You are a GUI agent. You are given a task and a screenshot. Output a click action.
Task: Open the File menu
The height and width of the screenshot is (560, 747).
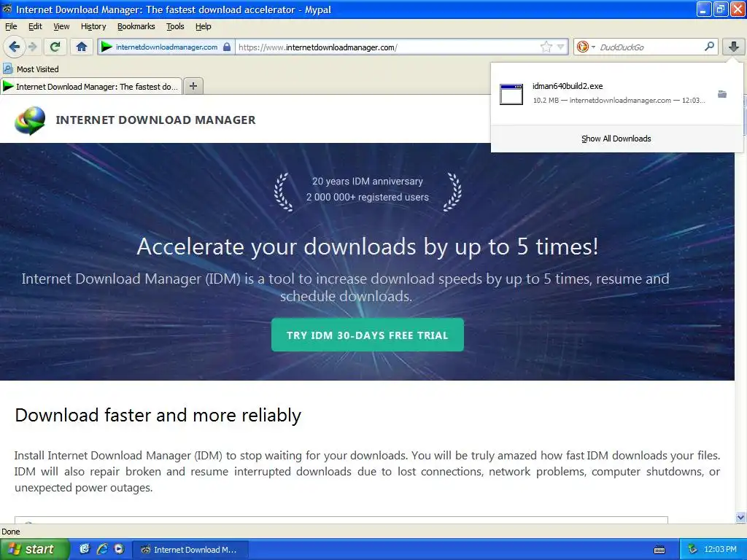click(11, 26)
